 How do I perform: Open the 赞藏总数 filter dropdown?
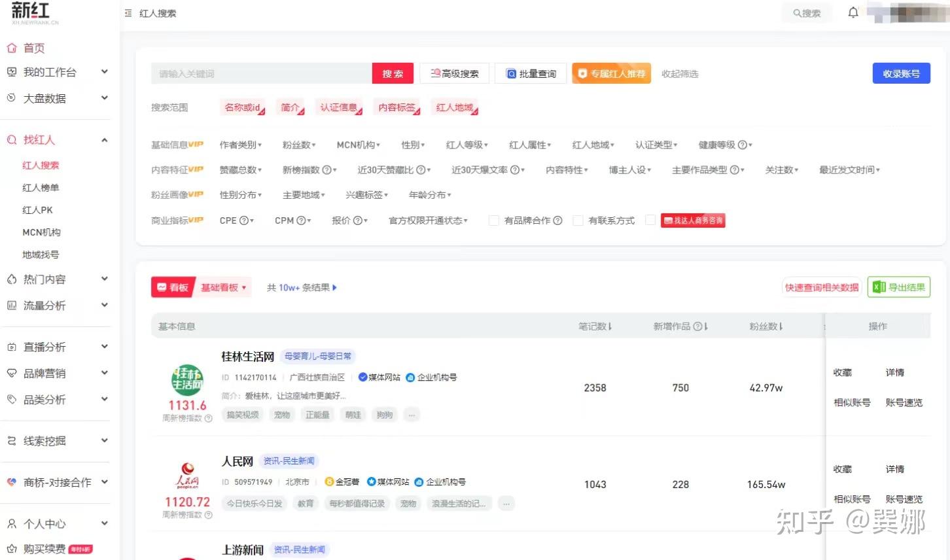click(x=241, y=169)
